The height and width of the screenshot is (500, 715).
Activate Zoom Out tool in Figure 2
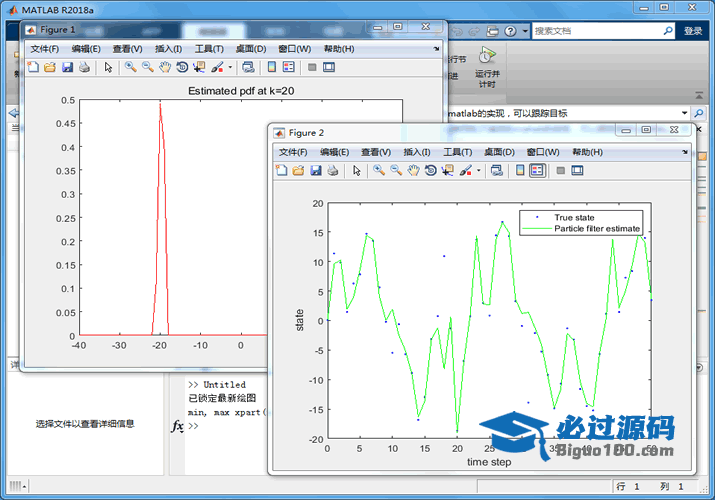point(396,170)
